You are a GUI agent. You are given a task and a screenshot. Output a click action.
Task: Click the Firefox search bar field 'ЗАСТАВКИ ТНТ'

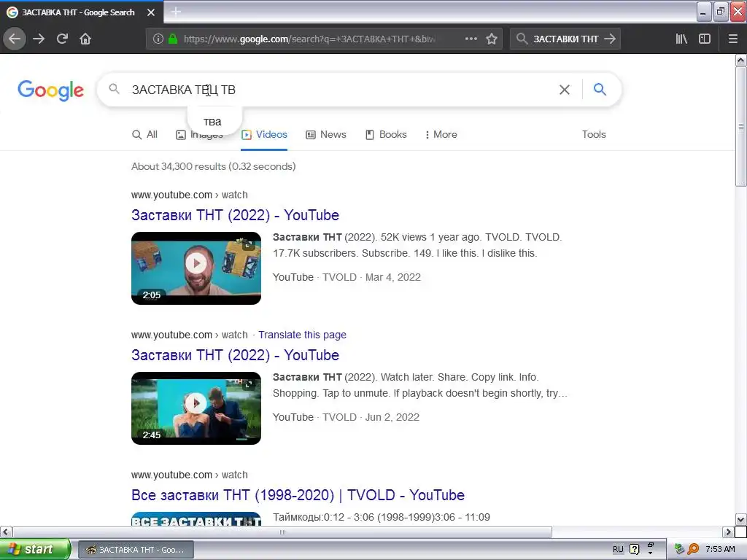[x=565, y=39]
